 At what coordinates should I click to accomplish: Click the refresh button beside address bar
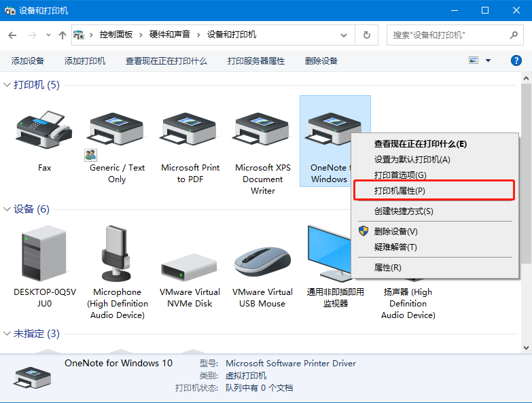click(x=367, y=35)
